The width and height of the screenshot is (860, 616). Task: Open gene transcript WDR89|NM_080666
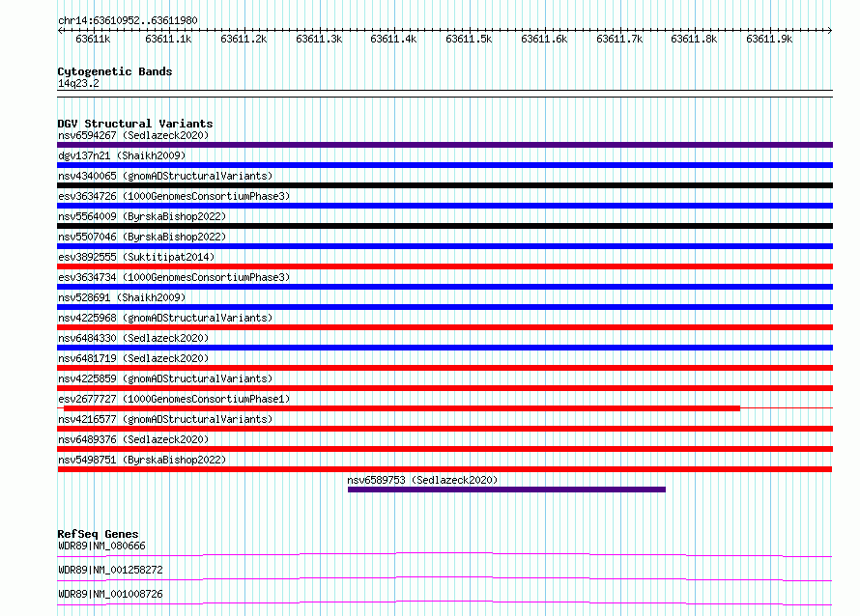pyautogui.click(x=102, y=546)
